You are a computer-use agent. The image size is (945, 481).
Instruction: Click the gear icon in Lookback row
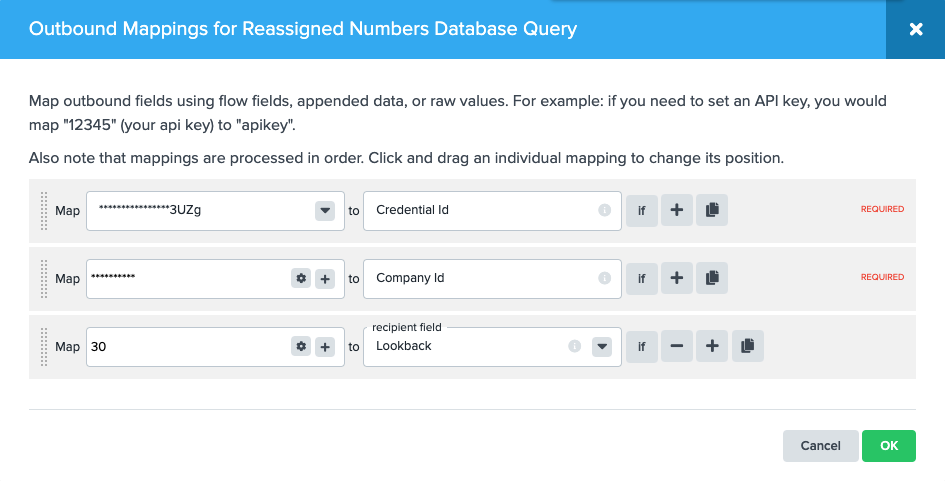pyautogui.click(x=300, y=347)
